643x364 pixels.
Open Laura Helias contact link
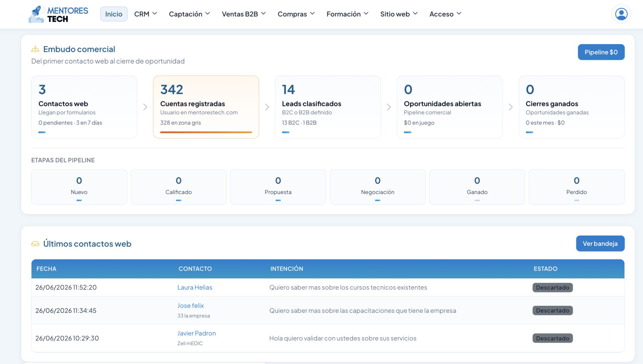[195, 287]
